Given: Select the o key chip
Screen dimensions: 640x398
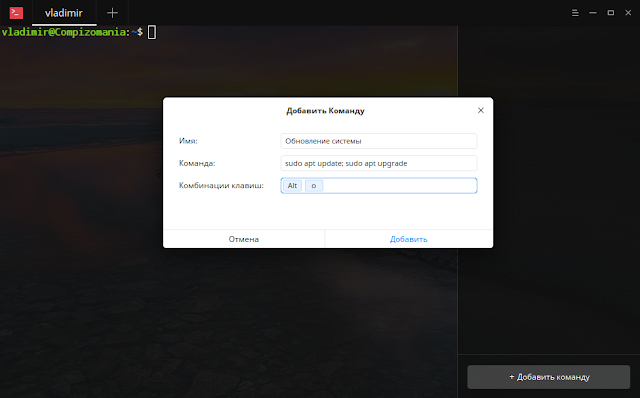Looking at the screenshot, I should click(x=314, y=186).
